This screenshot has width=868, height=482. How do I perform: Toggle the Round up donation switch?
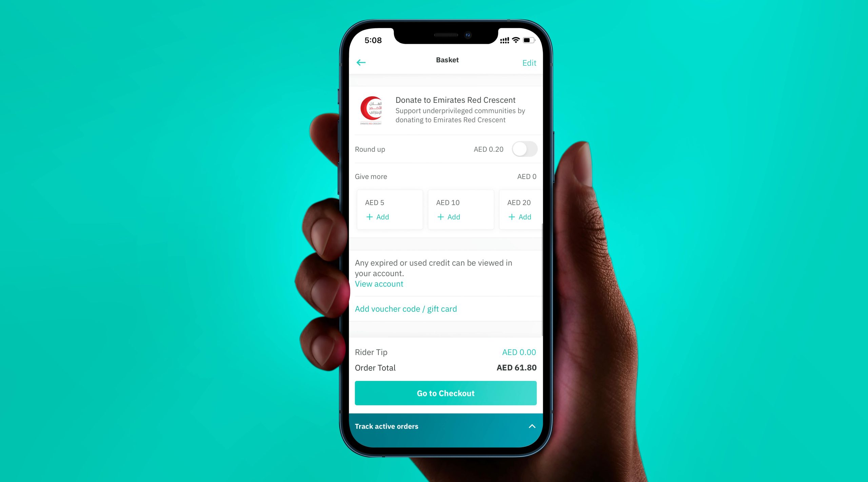[x=524, y=149]
